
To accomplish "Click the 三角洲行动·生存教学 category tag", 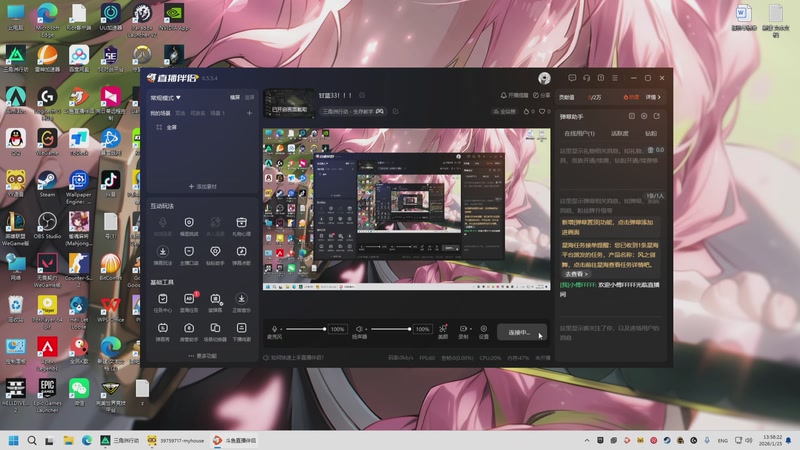I will (353, 111).
